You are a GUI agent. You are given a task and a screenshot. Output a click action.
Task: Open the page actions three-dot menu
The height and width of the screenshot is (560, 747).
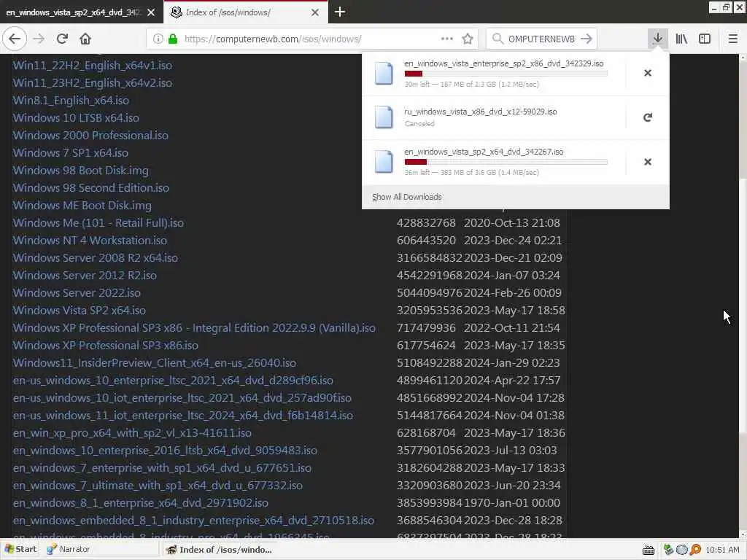coord(447,39)
